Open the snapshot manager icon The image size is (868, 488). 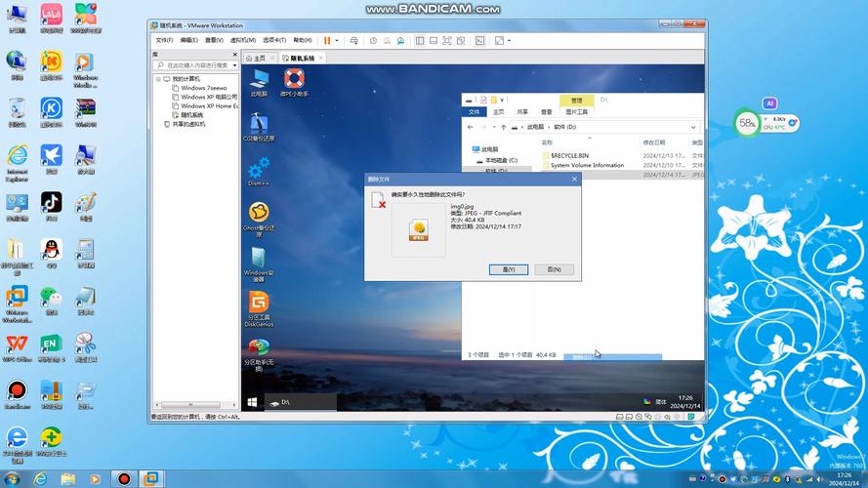(x=400, y=40)
